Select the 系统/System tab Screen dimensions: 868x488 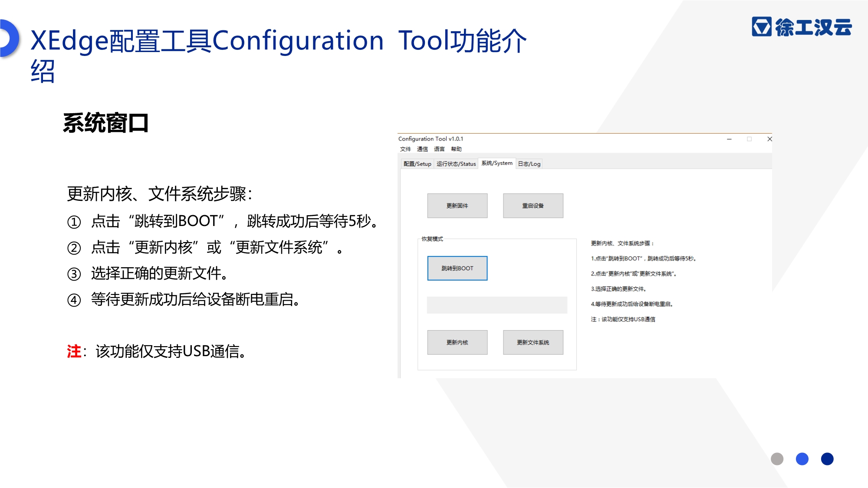coord(497,164)
